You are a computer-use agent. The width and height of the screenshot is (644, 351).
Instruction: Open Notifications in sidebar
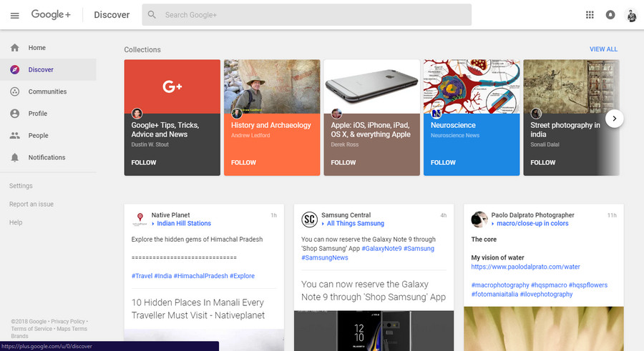pos(48,157)
